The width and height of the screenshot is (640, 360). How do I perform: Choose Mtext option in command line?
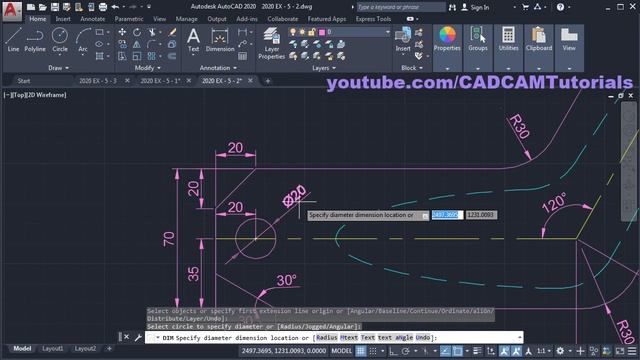[x=349, y=338]
